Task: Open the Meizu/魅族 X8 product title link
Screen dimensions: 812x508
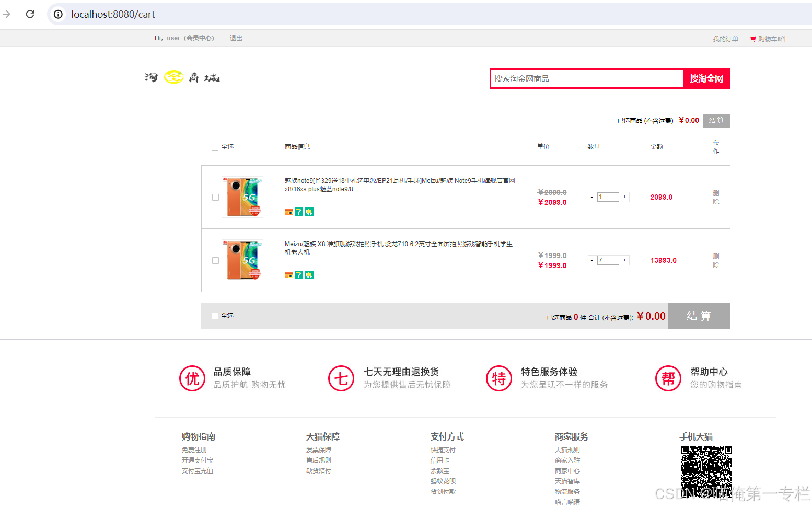Action: (399, 248)
